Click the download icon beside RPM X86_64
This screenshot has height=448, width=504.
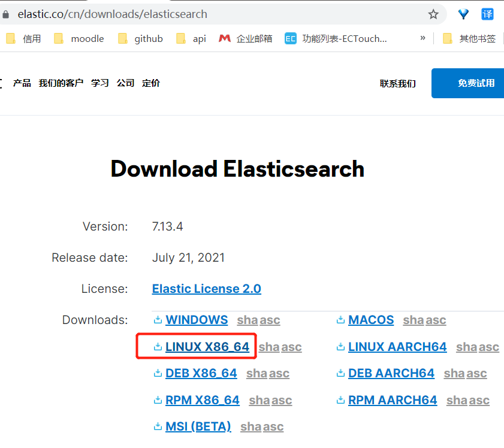(x=158, y=400)
